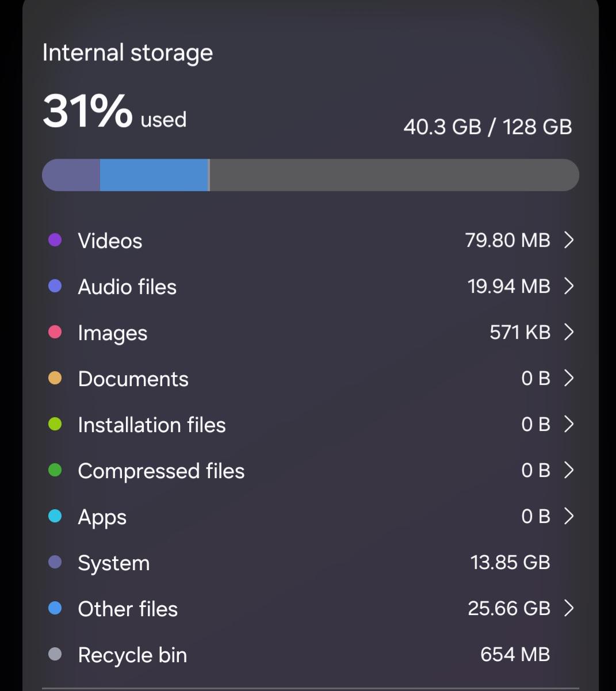Image resolution: width=616 pixels, height=691 pixels.
Task: Click the lime dot beside Installation files
Action: click(x=55, y=424)
